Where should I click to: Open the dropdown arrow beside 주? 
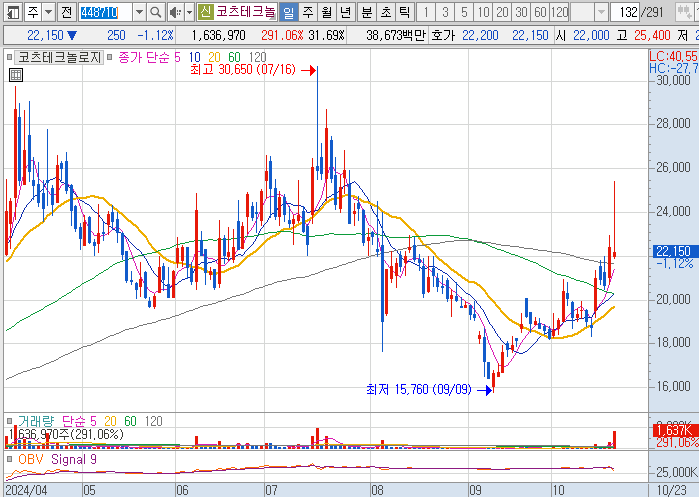tap(49, 12)
